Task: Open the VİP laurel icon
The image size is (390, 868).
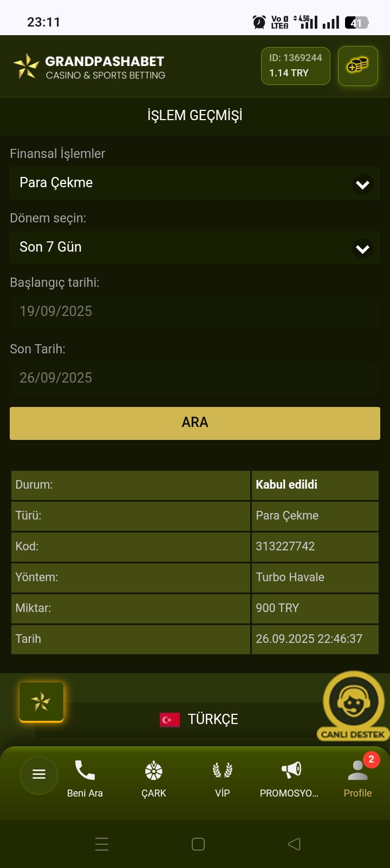Action: 223,770
